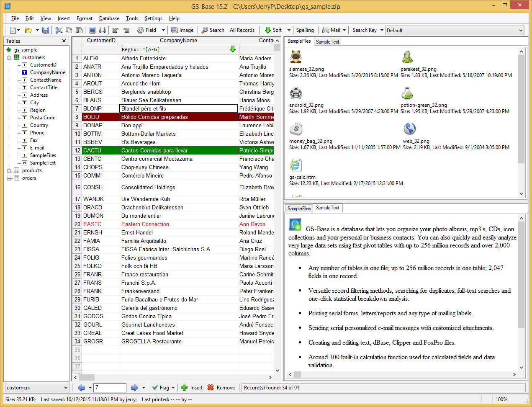Open the Edit menu

tap(30, 18)
